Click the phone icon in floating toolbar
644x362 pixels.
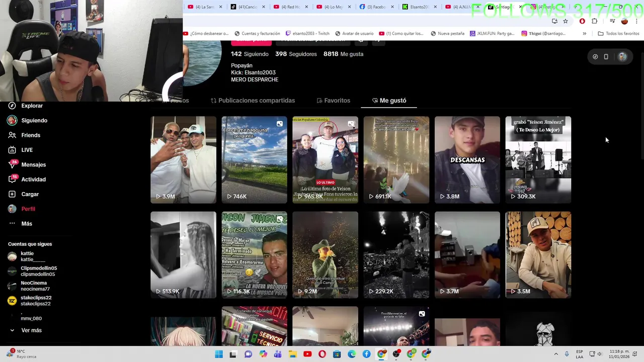pyautogui.click(x=606, y=57)
